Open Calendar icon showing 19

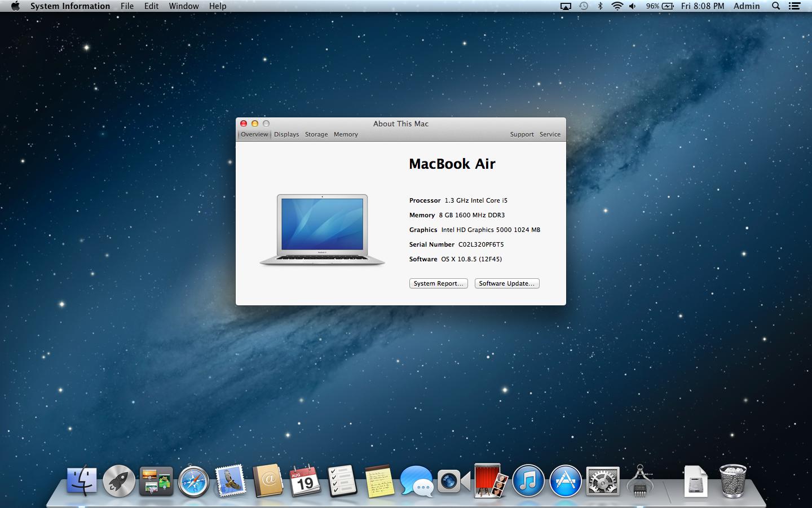(305, 481)
